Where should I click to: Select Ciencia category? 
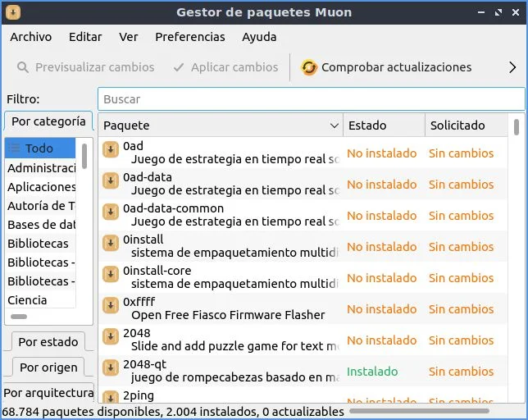click(41, 299)
